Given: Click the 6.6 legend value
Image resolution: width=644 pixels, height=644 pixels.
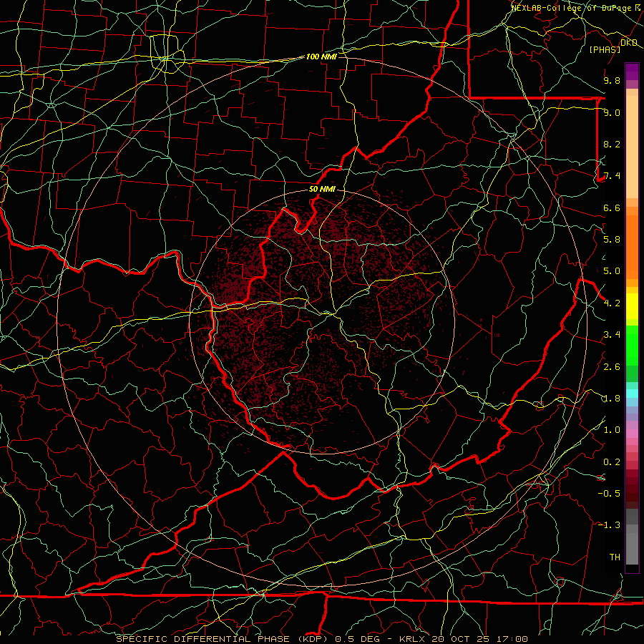Looking at the screenshot, I should point(612,208).
